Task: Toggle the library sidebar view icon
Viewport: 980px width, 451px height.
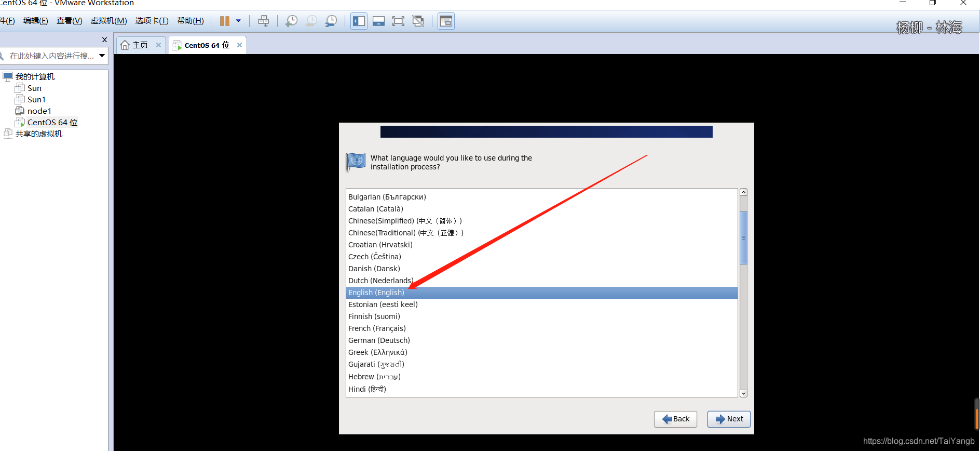Action: coord(359,21)
